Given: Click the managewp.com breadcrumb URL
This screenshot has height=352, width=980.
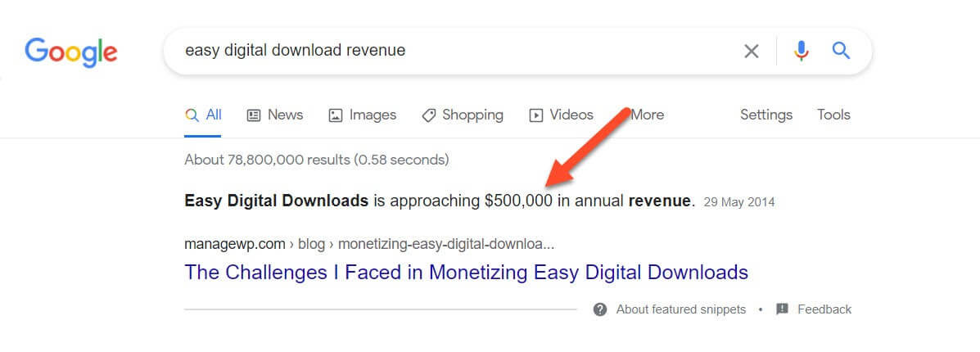Looking at the screenshot, I should [369, 244].
